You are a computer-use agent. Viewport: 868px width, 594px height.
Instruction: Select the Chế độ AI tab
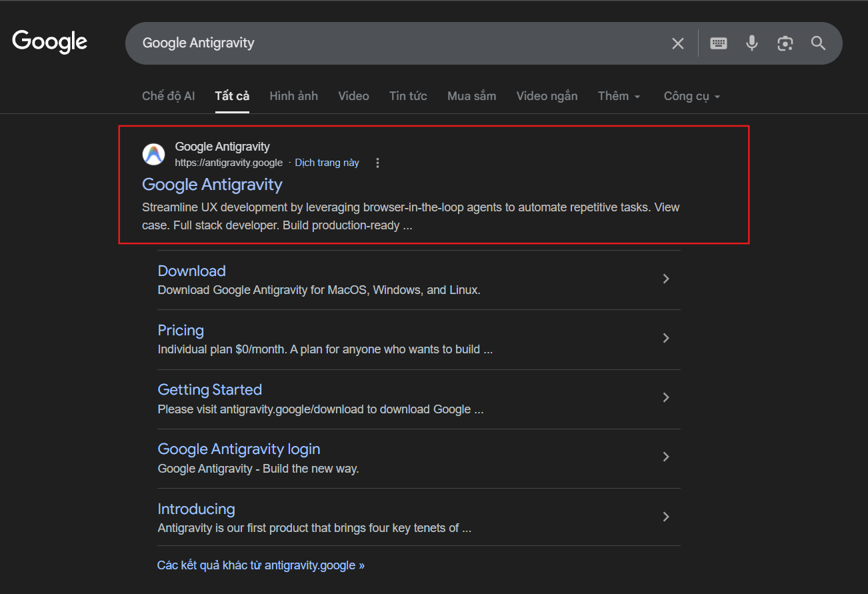(x=168, y=96)
